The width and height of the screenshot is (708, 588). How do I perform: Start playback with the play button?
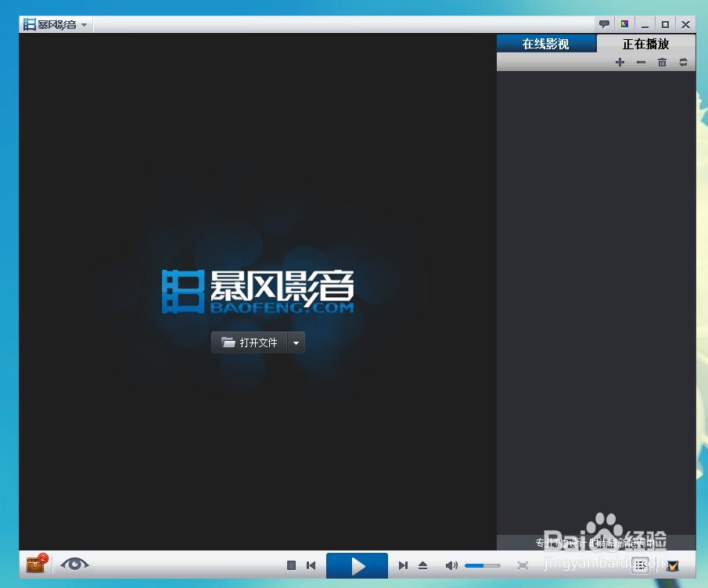click(x=358, y=566)
